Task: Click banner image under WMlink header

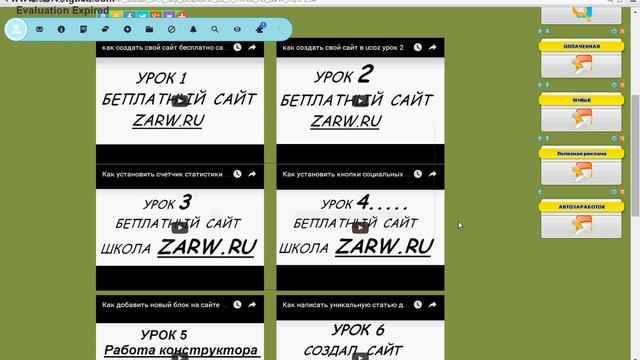Action: coord(581,118)
